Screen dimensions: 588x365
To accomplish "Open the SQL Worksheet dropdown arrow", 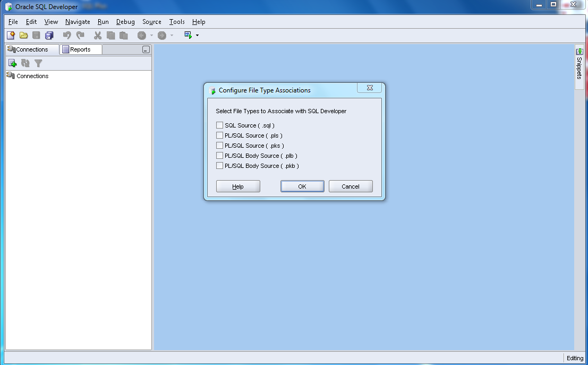I will coord(197,35).
